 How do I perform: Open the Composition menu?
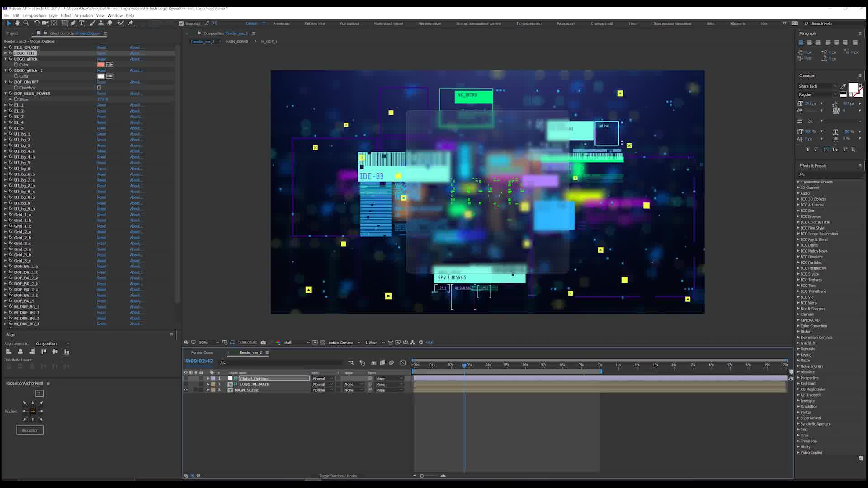pyautogui.click(x=34, y=15)
